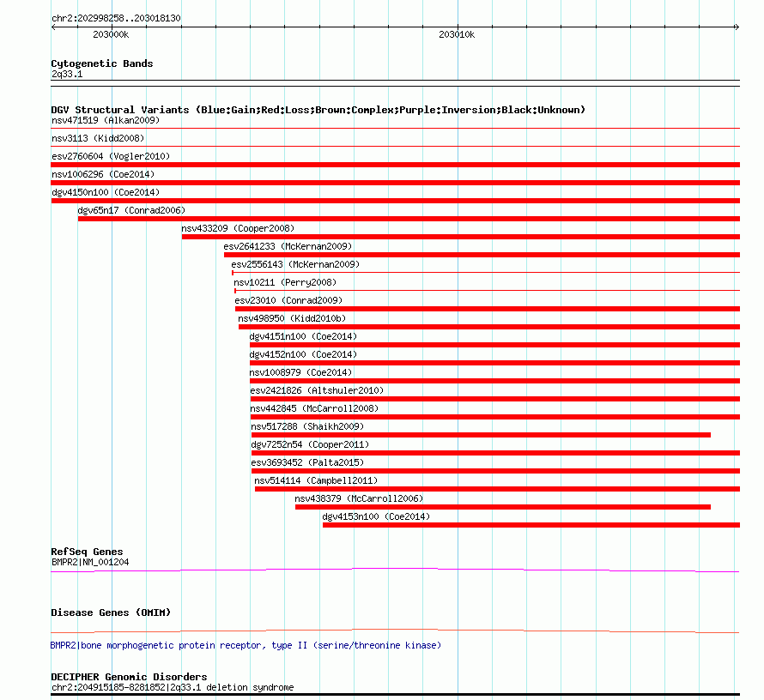
Task: Select the dgv4153n100 (Coe2014) label
Action: click(376, 516)
